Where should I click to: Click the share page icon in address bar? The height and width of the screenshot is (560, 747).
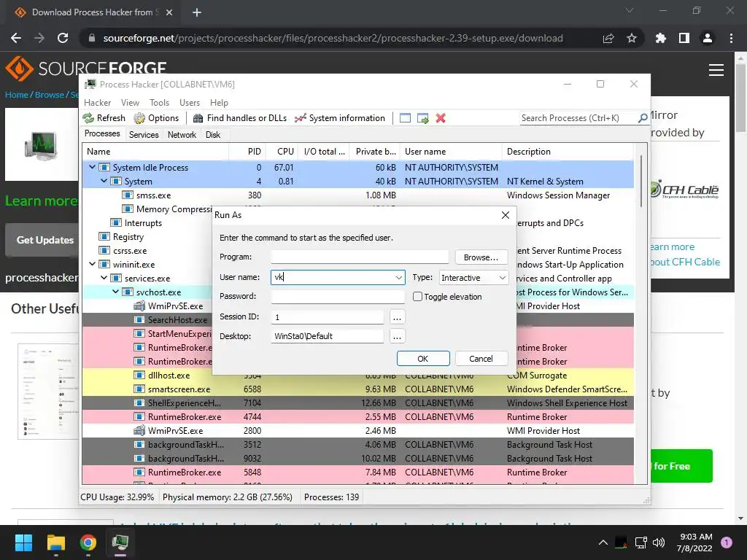608,38
